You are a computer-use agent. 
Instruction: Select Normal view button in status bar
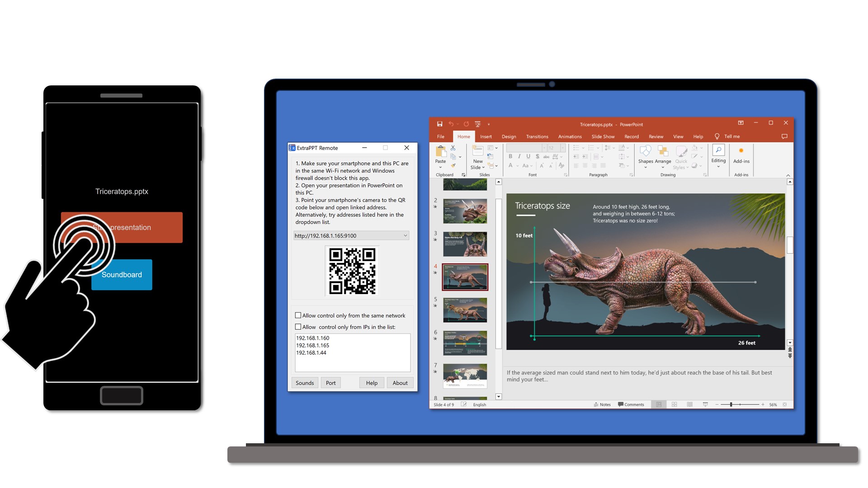(x=659, y=404)
